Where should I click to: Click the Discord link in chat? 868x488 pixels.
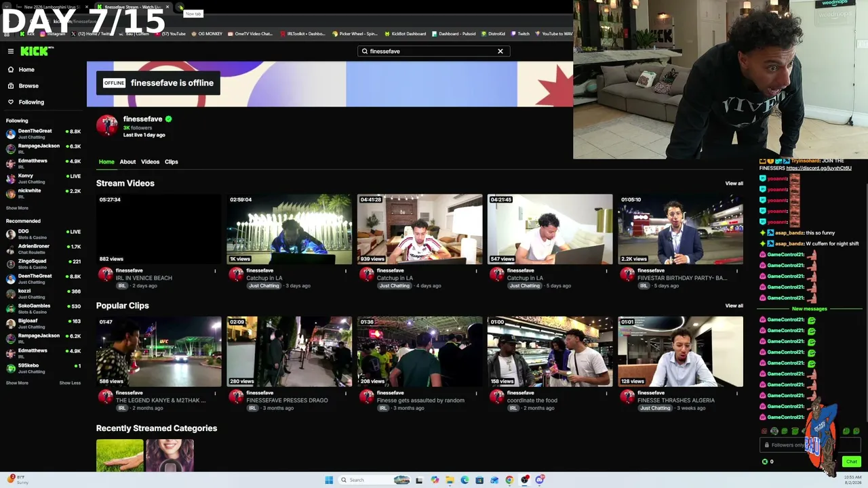(818, 168)
